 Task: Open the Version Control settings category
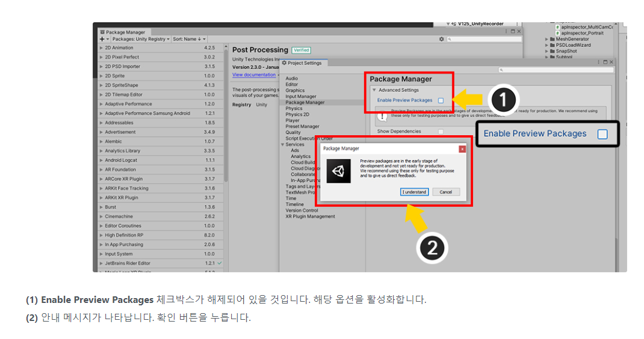tap(302, 210)
